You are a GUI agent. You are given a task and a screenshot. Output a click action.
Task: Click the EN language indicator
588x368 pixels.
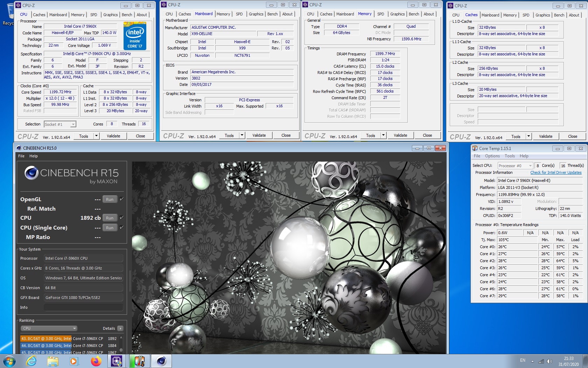pos(523,360)
